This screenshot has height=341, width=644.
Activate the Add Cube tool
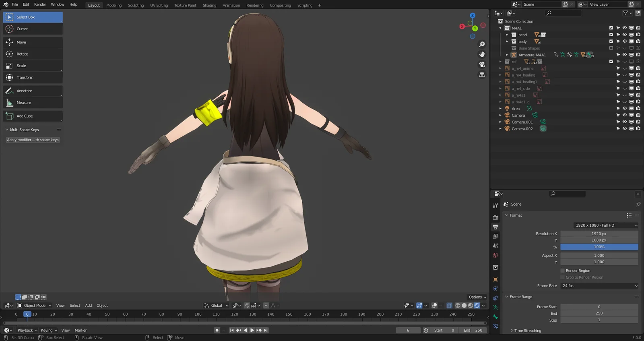pyautogui.click(x=33, y=116)
